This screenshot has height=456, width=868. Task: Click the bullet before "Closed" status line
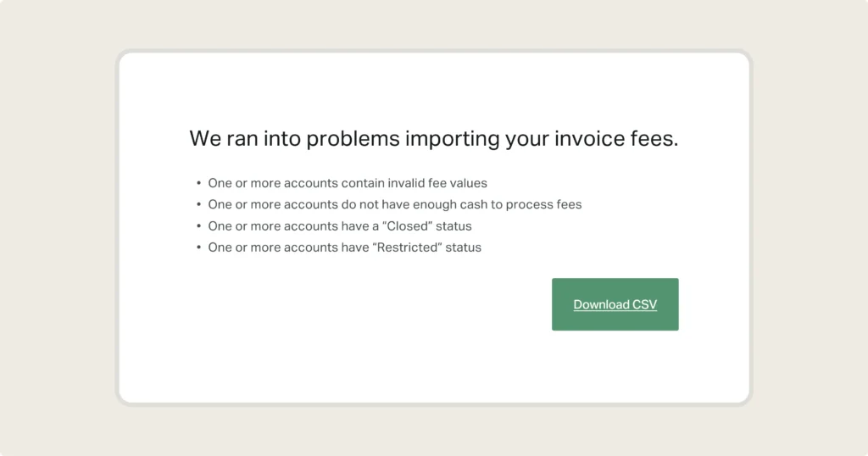pyautogui.click(x=198, y=226)
